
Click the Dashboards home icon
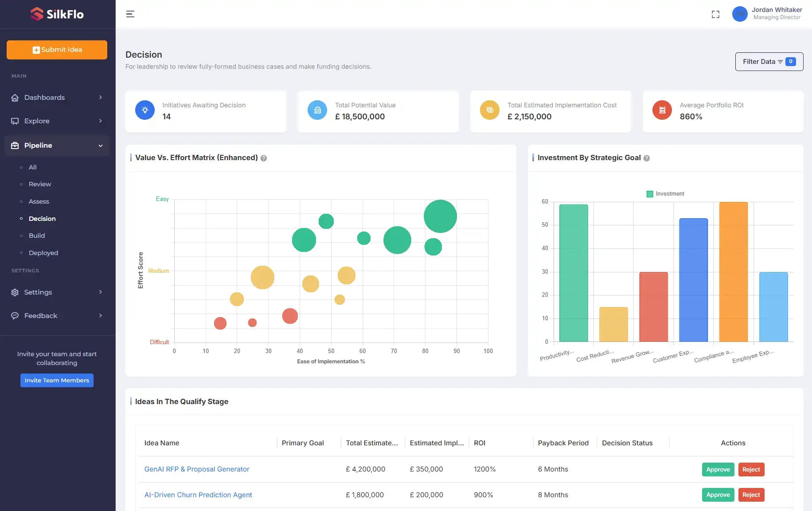click(x=15, y=98)
